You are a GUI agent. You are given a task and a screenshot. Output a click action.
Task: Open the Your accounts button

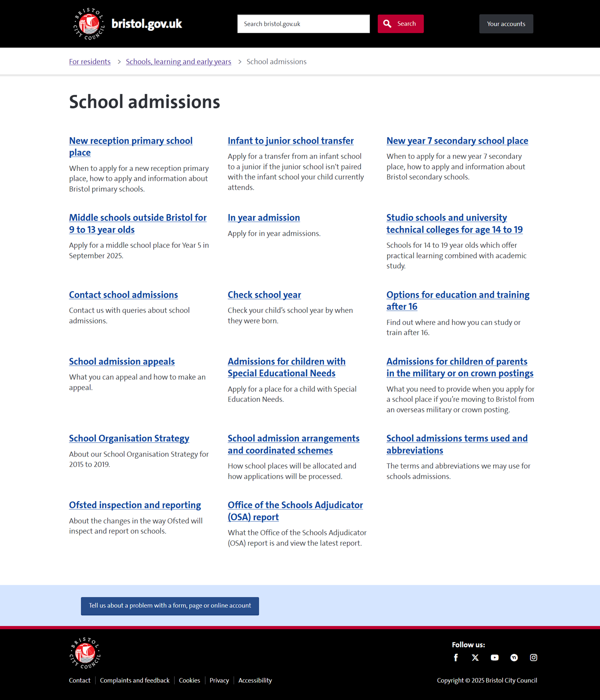point(506,24)
